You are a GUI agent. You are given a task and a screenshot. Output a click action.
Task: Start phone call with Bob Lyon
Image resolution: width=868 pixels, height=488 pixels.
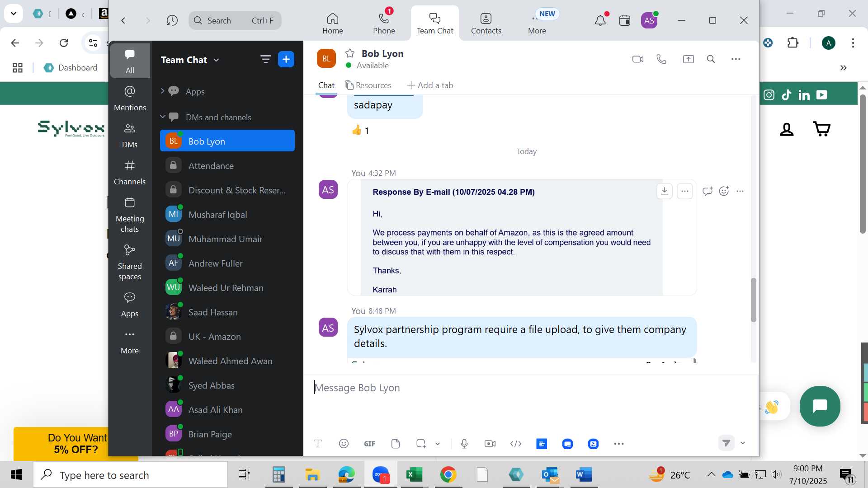(661, 59)
